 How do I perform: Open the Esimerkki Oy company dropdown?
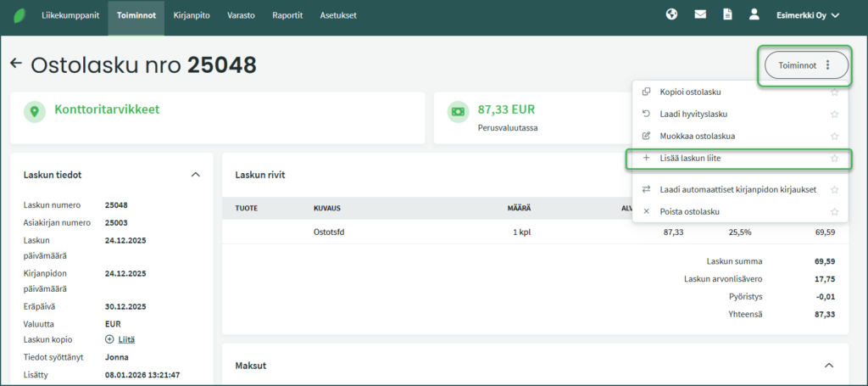point(808,14)
